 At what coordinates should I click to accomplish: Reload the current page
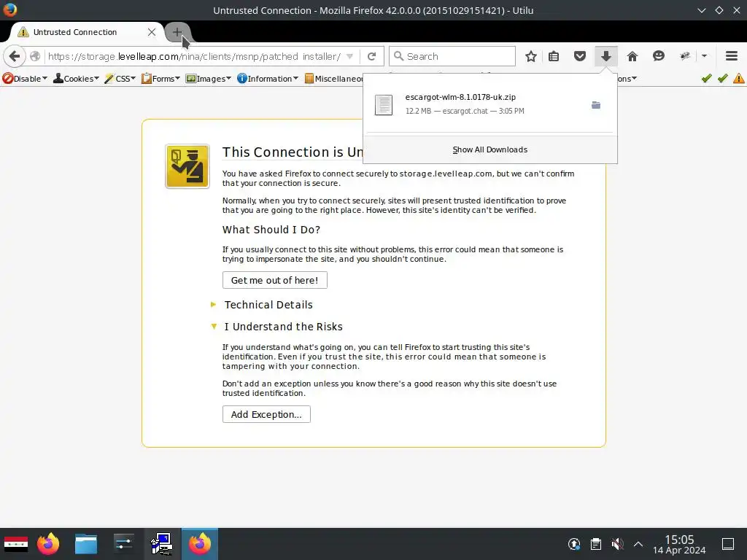click(371, 56)
